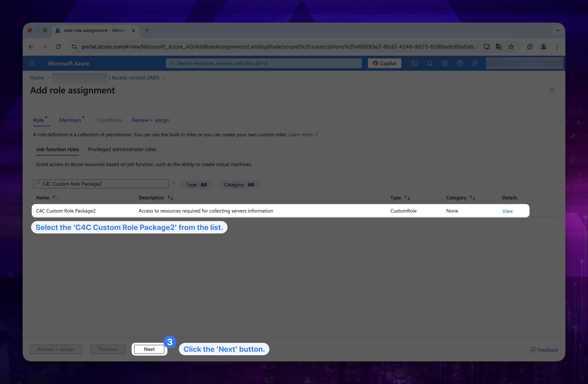Switch to the Review + assign tab
The height and width of the screenshot is (384, 588).
[151, 120]
